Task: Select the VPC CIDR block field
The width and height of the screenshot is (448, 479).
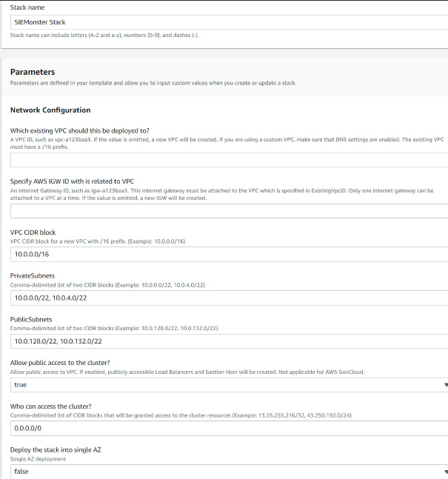Action: coord(222,254)
